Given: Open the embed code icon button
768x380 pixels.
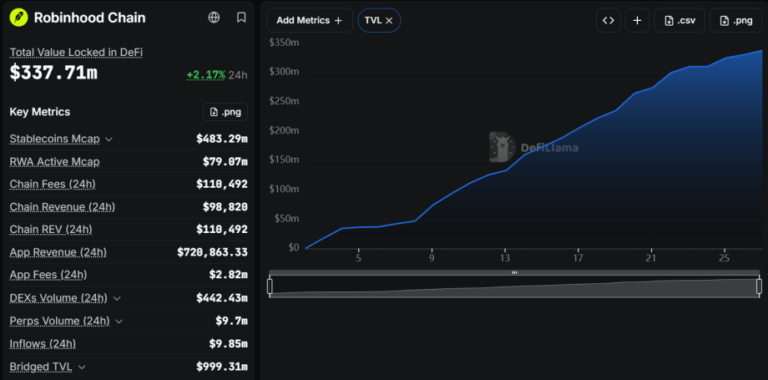Looking at the screenshot, I should click(x=608, y=21).
